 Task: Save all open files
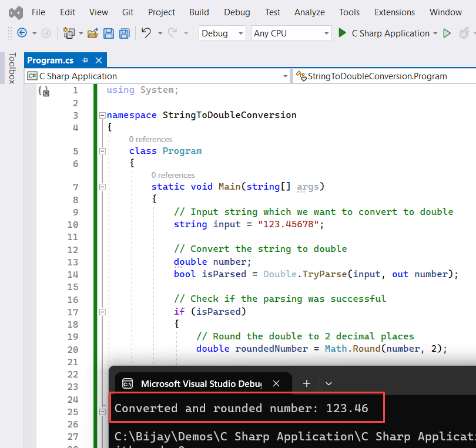(124, 33)
